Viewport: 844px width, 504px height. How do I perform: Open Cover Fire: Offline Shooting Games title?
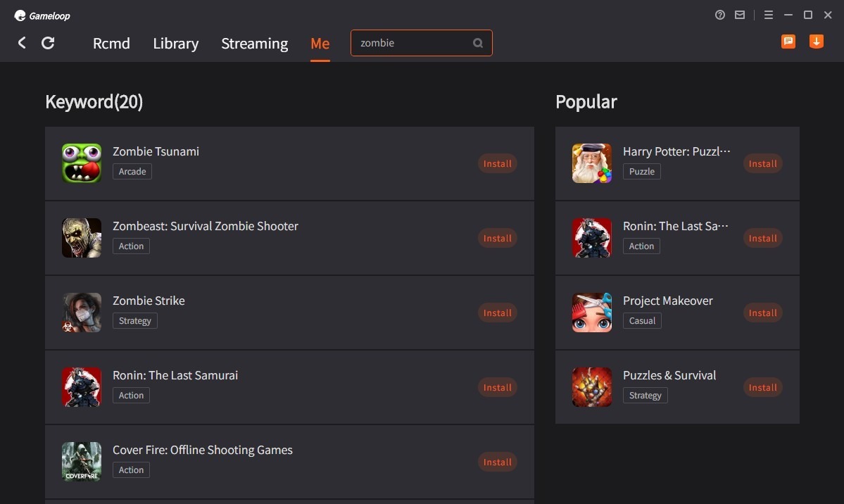pyautogui.click(x=203, y=450)
